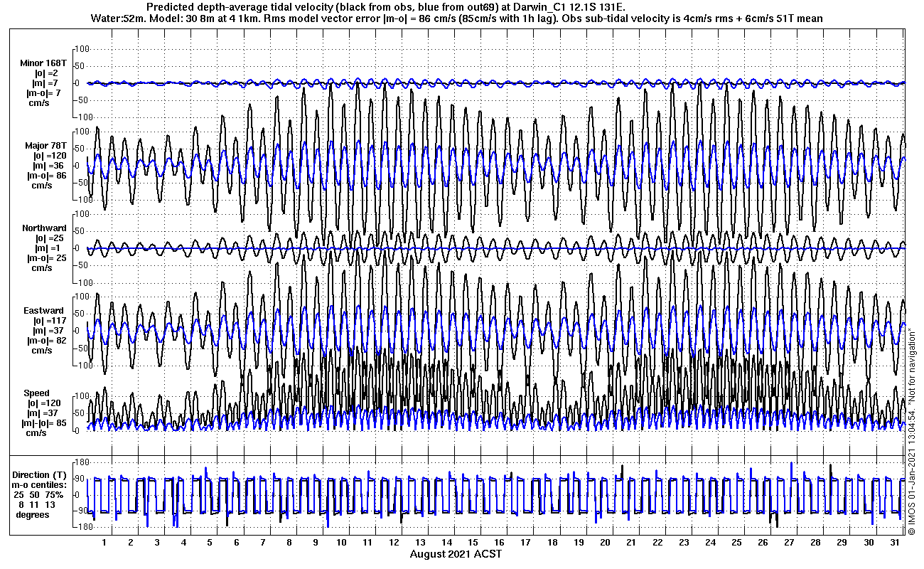Click day '3' on the date axis
This screenshot has width=924, height=569.
[157, 543]
